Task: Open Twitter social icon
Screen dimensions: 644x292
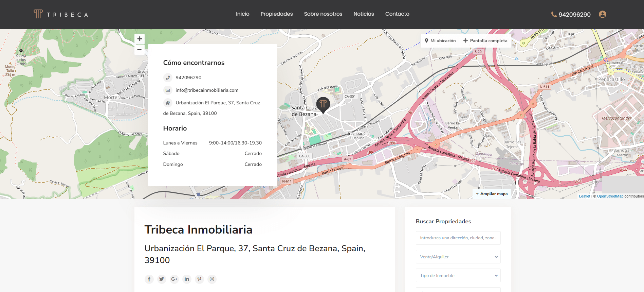Action: 162,279
